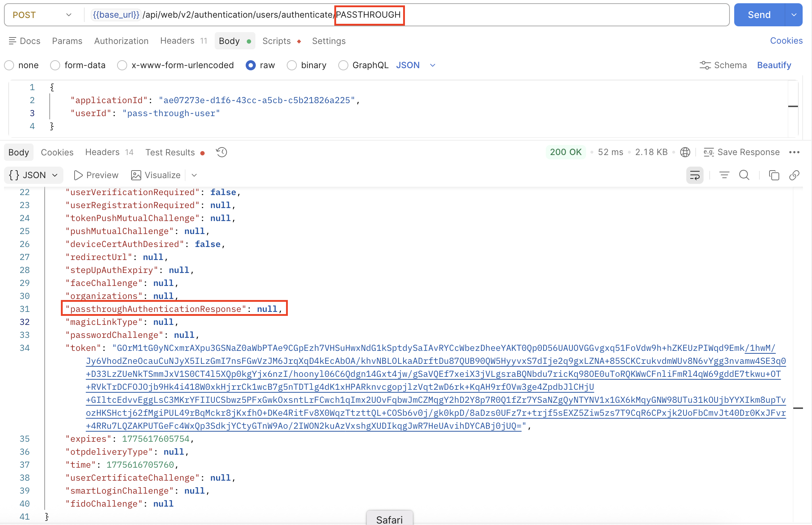The image size is (812, 525).
Task: Open the Visualize response view
Action: (x=156, y=175)
